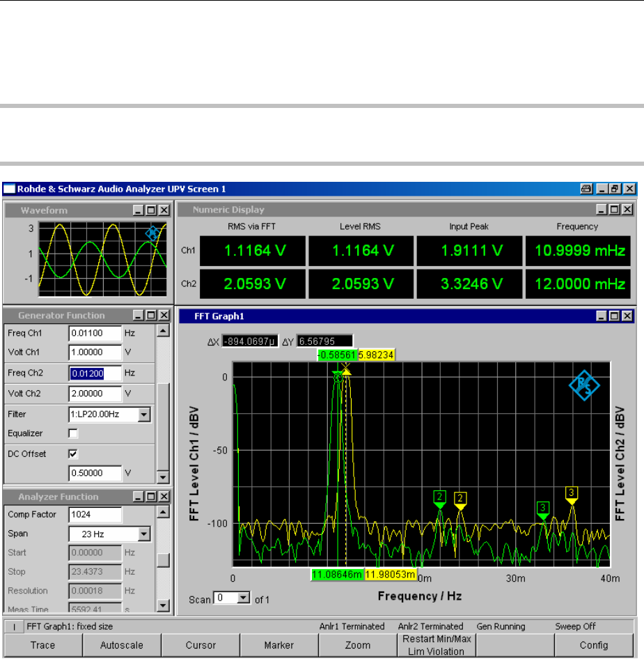Open the Scan number dropdown
Screen dimensions: 644x659
(x=243, y=598)
